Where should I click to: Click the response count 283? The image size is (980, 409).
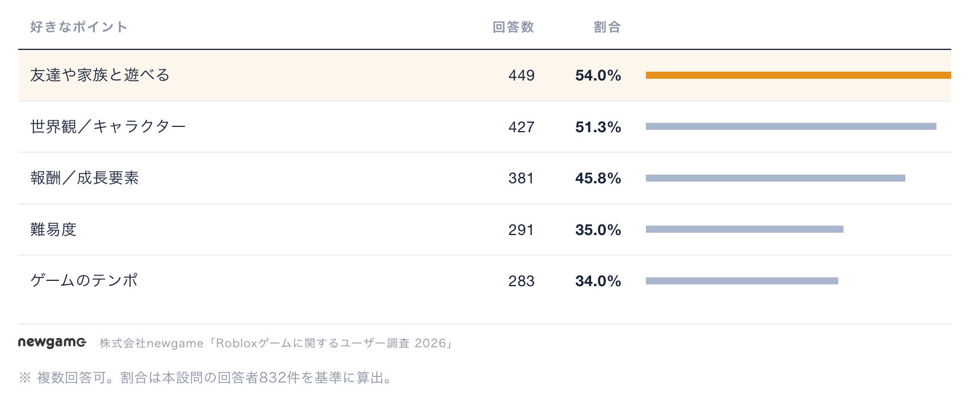tap(521, 281)
